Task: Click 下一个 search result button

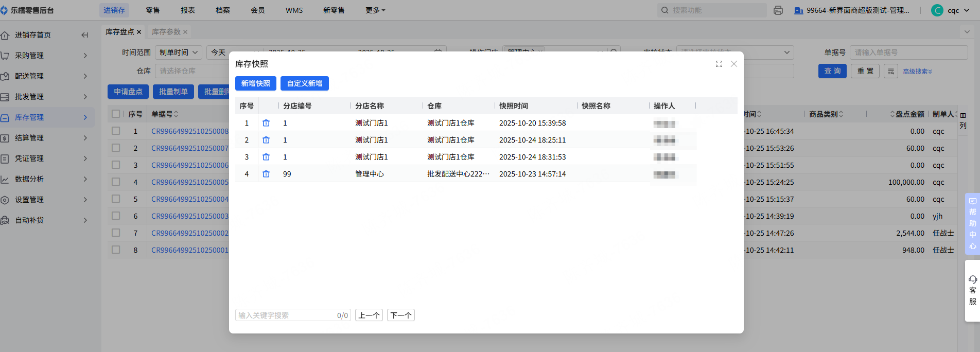Action: coord(401,315)
